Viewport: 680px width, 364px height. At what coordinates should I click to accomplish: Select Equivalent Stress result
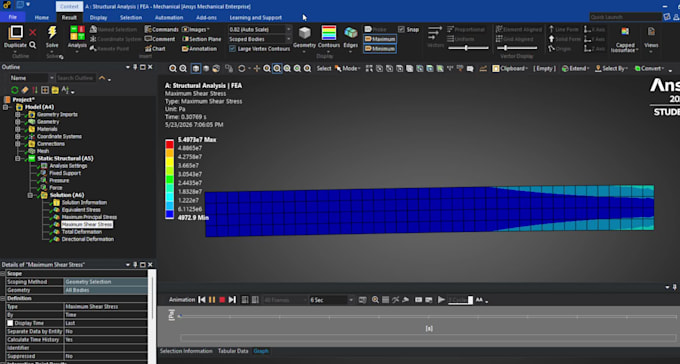[81, 210]
